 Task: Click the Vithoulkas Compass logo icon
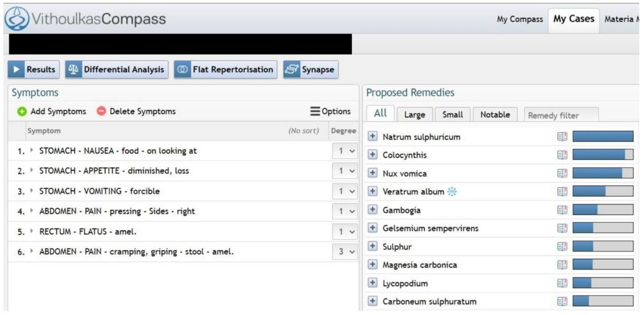pyautogui.click(x=16, y=19)
